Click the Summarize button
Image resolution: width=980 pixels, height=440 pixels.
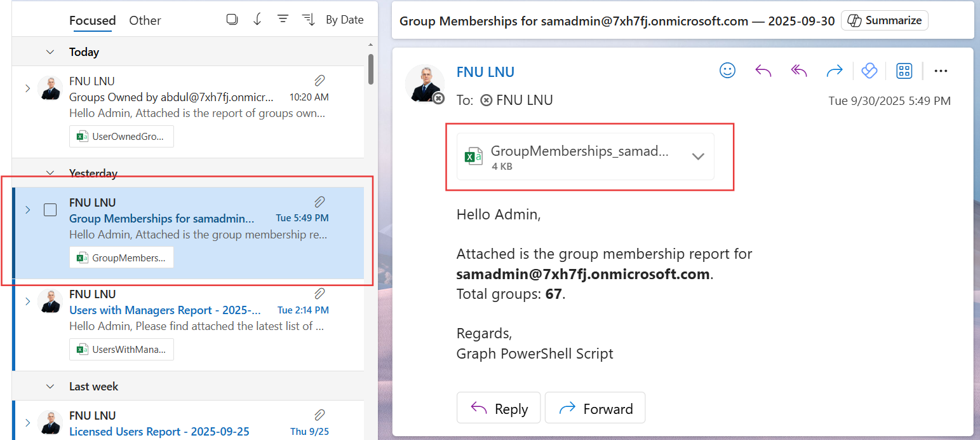pos(885,20)
